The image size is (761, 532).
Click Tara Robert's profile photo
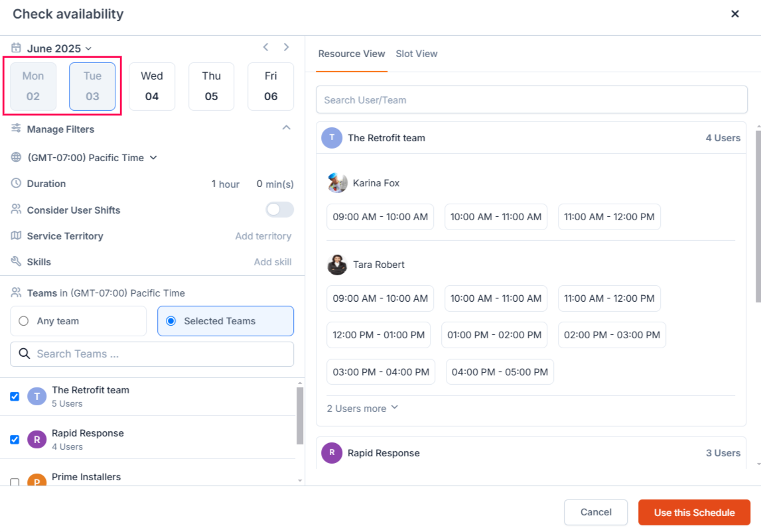coord(337,265)
